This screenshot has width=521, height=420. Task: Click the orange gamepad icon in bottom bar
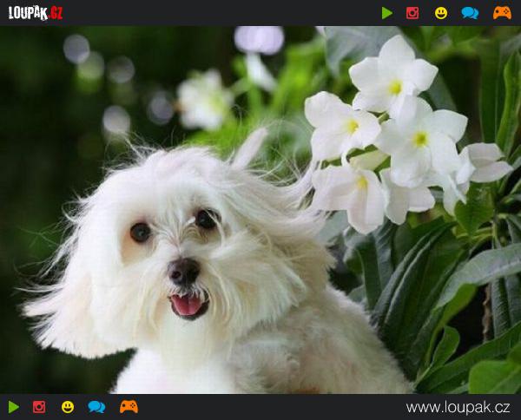pyautogui.click(x=129, y=407)
